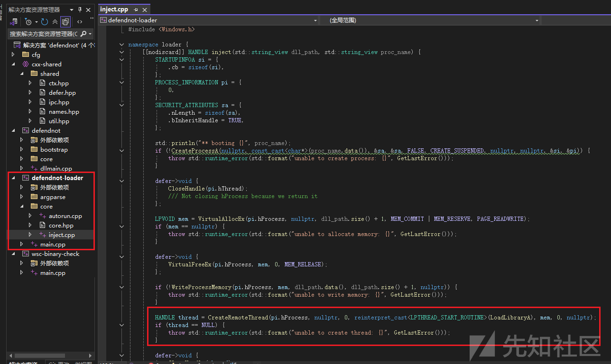Close the inject.cpp tab
The width and height of the screenshot is (611, 364).
coord(145,9)
